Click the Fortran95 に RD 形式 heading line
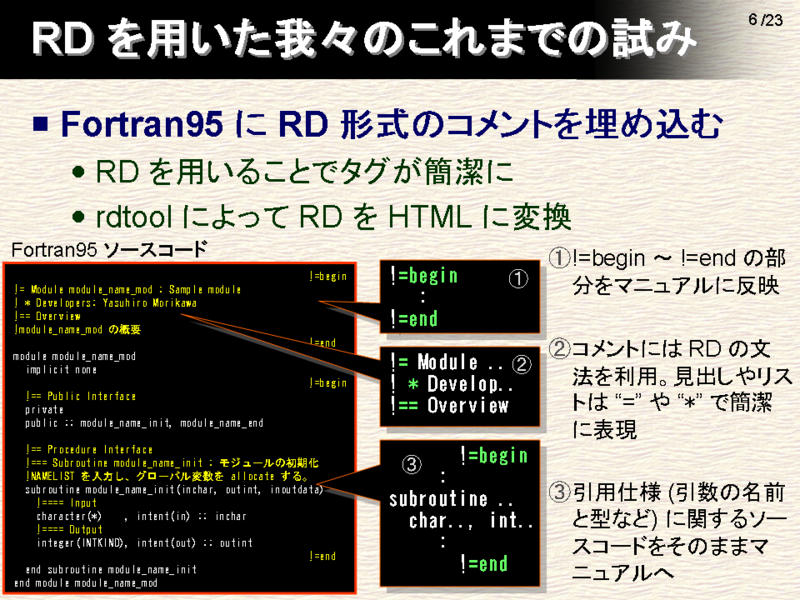800x600 pixels. pyautogui.click(x=391, y=124)
